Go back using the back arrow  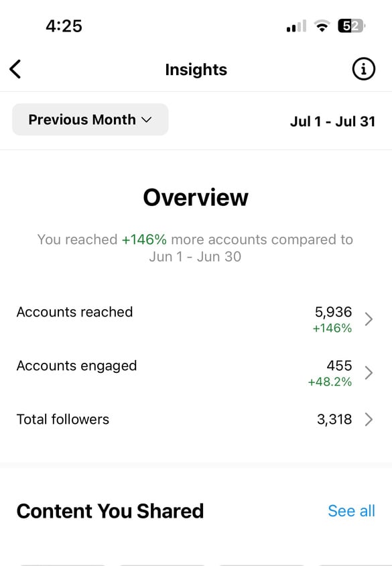coord(15,69)
